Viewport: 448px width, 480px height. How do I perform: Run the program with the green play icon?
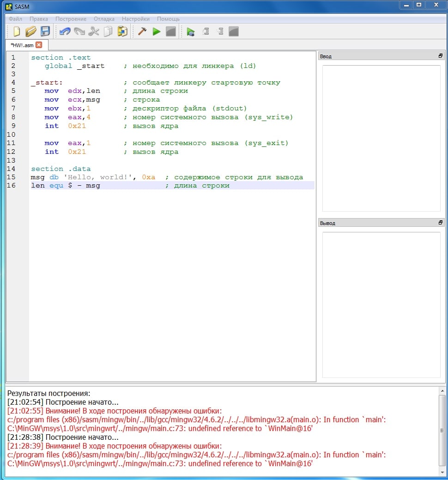coord(157,31)
